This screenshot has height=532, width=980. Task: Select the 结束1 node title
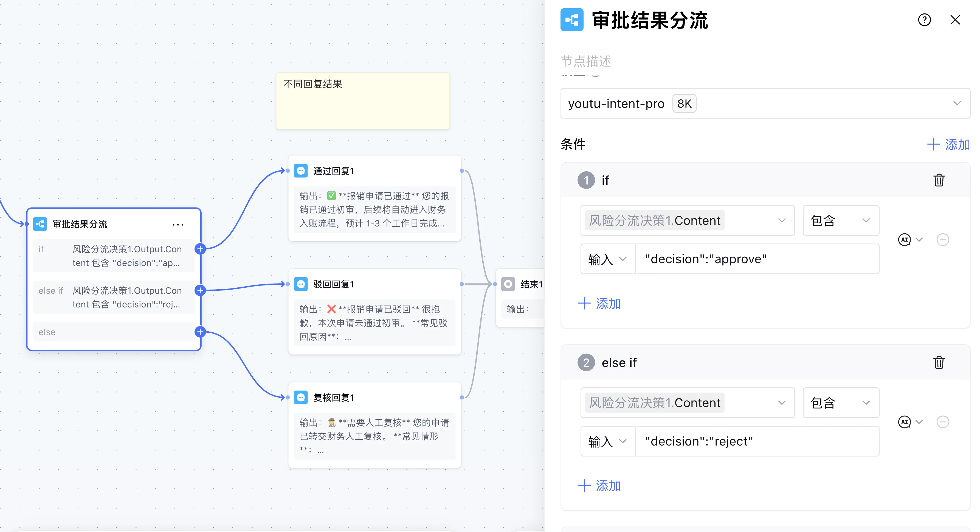(531, 284)
